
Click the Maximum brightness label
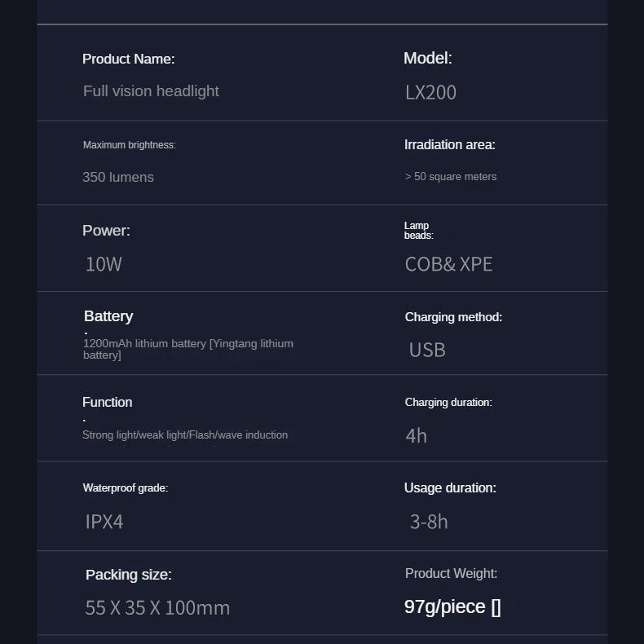tap(130, 145)
